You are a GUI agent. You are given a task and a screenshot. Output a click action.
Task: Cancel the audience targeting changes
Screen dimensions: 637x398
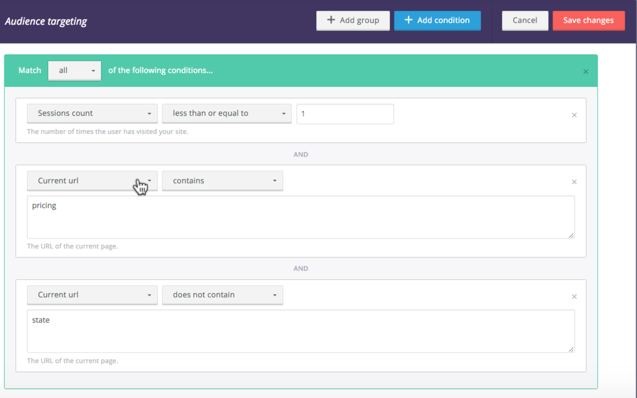pyautogui.click(x=524, y=20)
